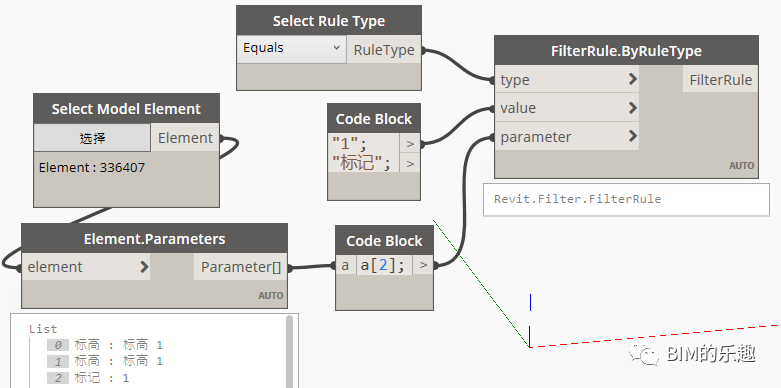
Task: Click the Parameter[] output port
Action: (241, 267)
